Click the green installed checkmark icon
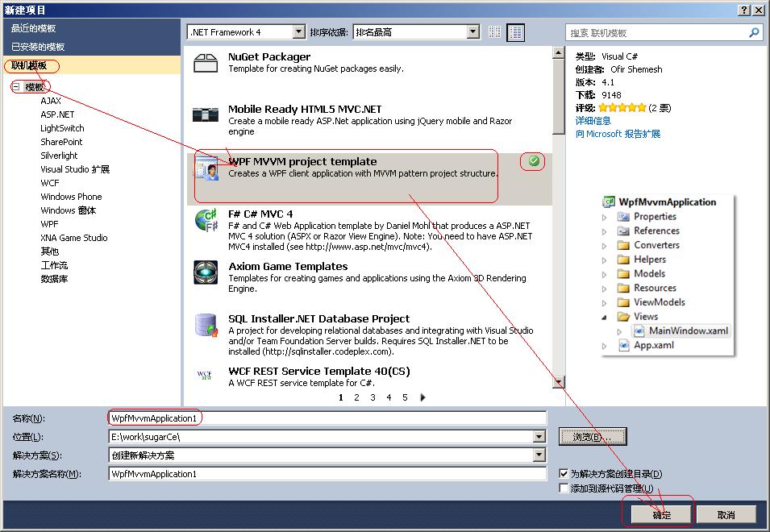 (x=534, y=160)
